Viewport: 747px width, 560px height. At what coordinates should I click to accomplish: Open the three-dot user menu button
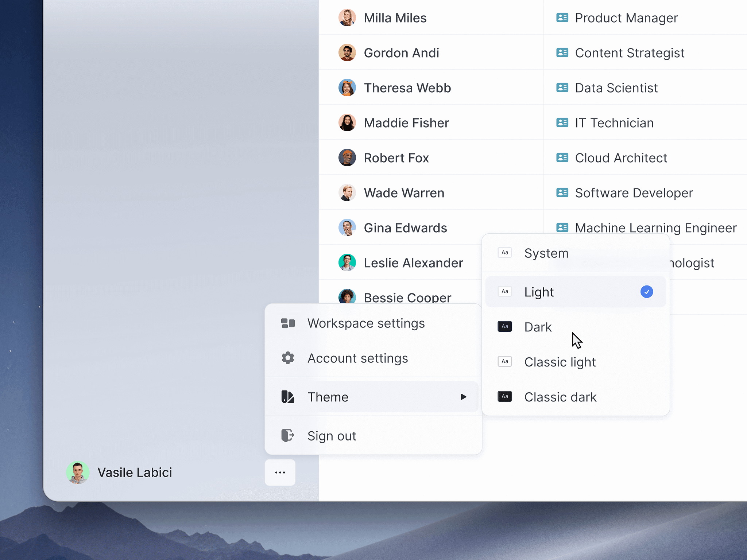pos(280,472)
